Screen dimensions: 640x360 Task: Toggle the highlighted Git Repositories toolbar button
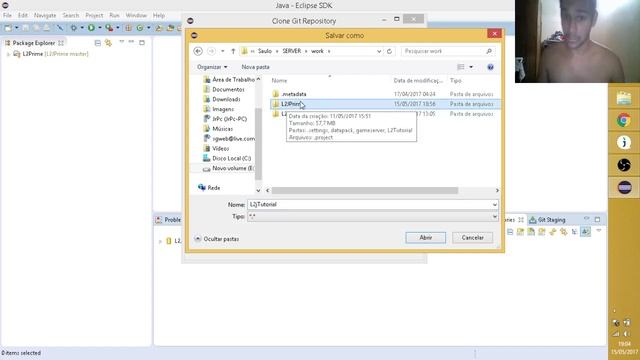click(585, 232)
